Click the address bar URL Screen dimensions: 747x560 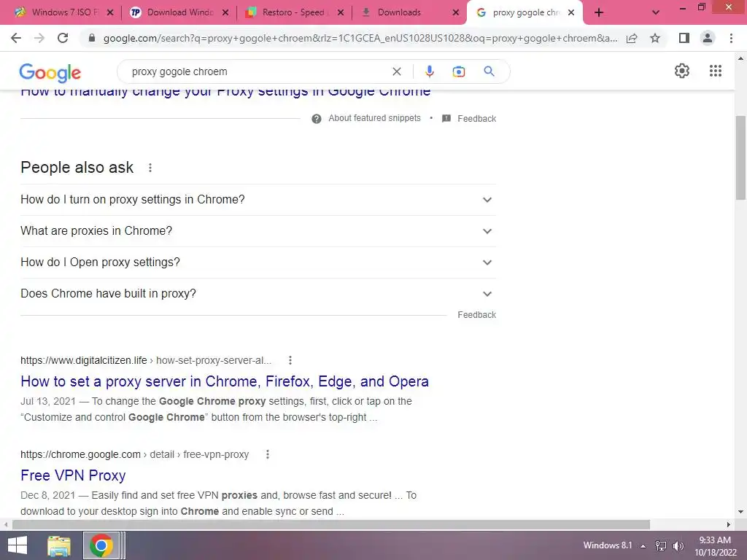[360, 38]
